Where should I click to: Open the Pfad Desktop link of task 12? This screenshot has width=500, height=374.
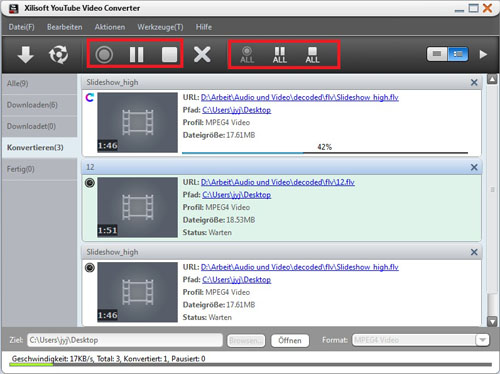237,195
